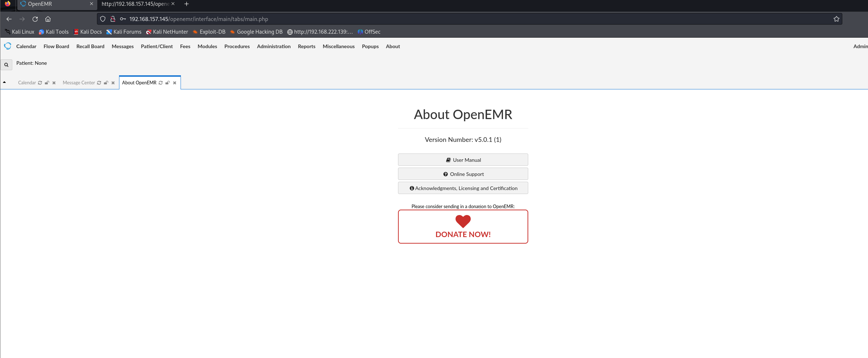Open the About menu item
Image resolution: width=868 pixels, height=358 pixels.
tap(393, 46)
